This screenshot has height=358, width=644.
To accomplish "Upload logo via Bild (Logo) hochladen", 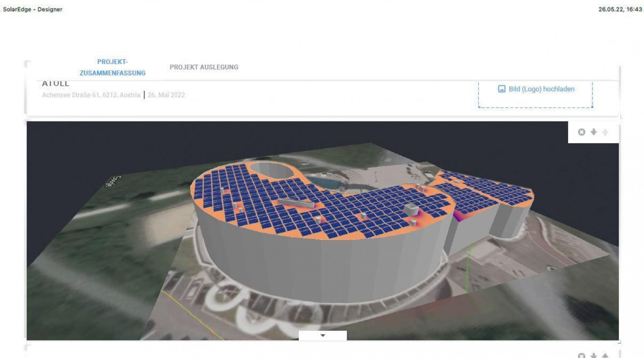I will pos(541,89).
